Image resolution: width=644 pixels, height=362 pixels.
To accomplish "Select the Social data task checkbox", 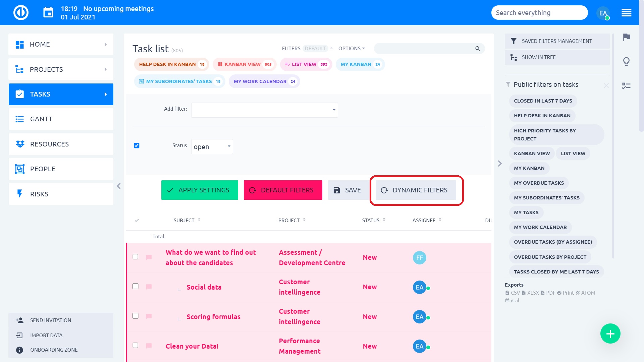I will pos(136,287).
